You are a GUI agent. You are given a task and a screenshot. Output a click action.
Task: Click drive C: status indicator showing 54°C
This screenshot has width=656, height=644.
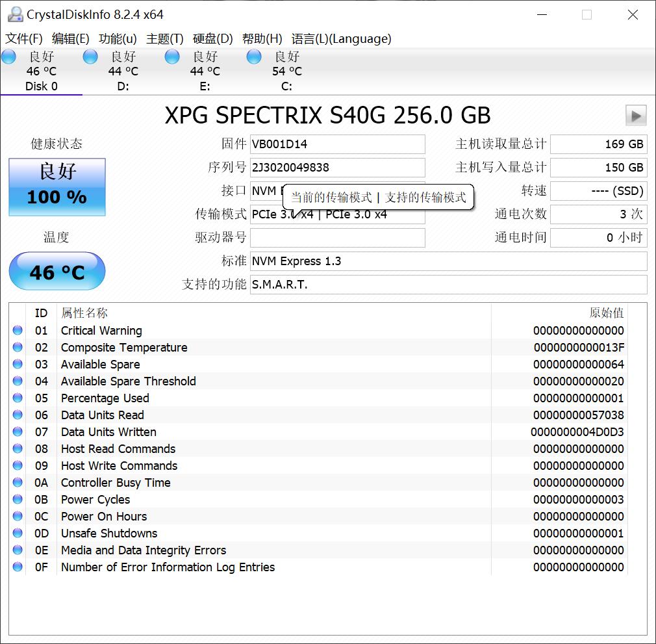(253, 57)
